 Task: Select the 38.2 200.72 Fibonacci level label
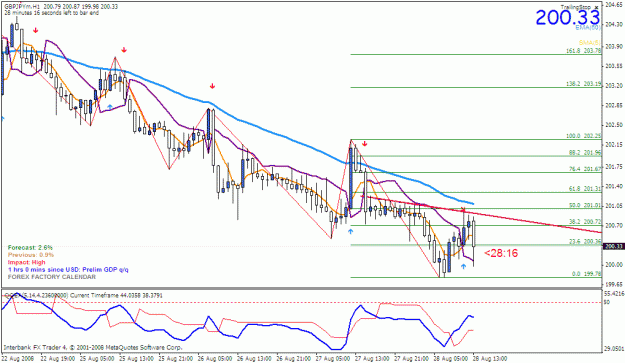click(x=585, y=222)
